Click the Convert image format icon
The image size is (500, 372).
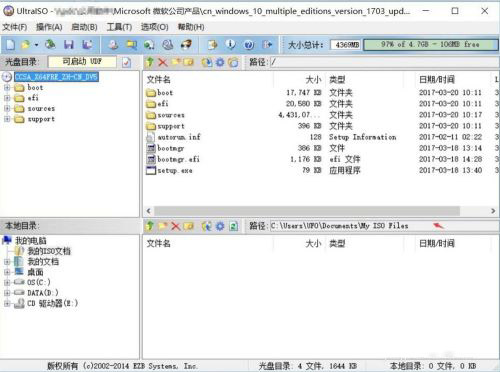click(x=149, y=44)
